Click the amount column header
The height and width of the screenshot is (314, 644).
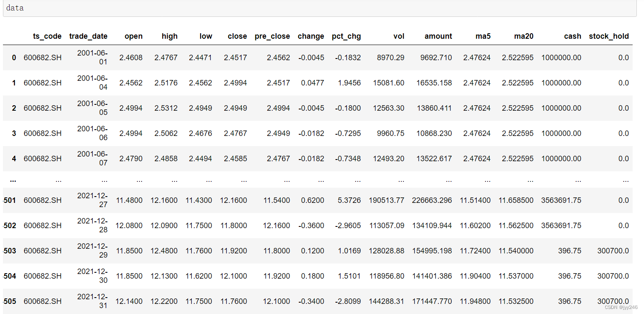point(438,36)
